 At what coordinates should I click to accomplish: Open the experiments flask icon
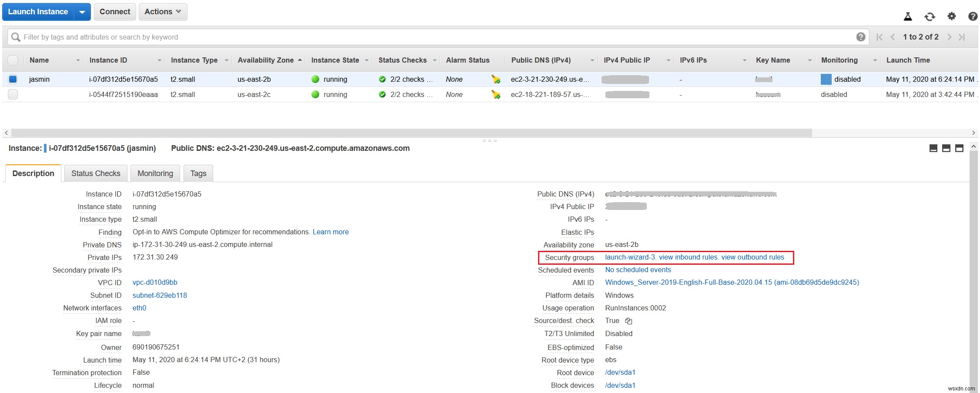908,17
